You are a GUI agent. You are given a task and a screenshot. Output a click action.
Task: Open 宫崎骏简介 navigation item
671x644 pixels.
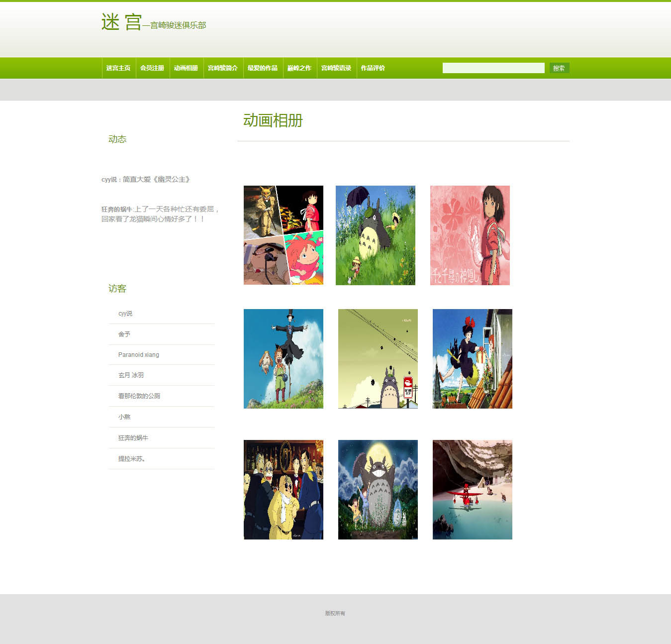[223, 68]
